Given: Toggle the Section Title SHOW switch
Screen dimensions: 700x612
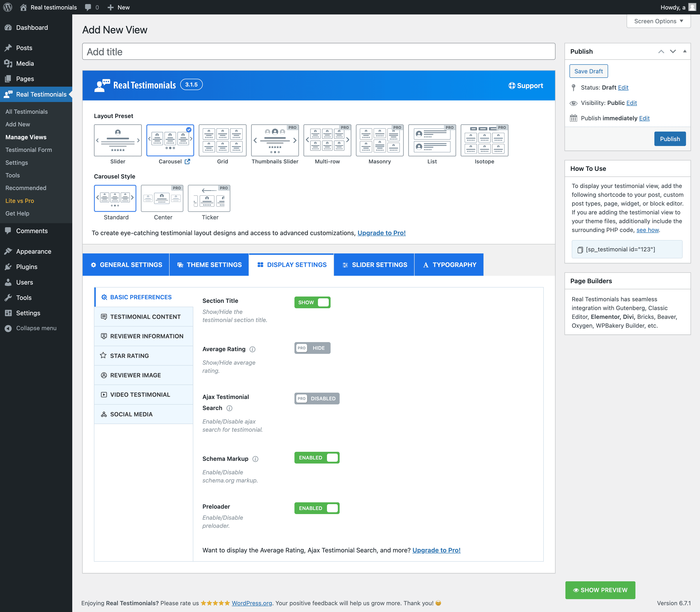Looking at the screenshot, I should [312, 303].
